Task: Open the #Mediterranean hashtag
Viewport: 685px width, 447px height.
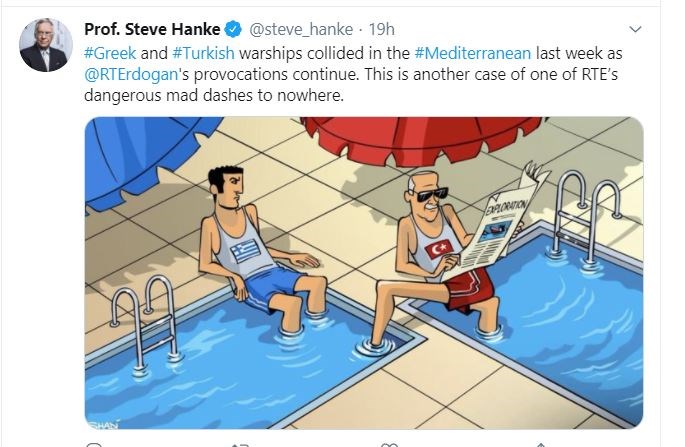Action: 473,53
